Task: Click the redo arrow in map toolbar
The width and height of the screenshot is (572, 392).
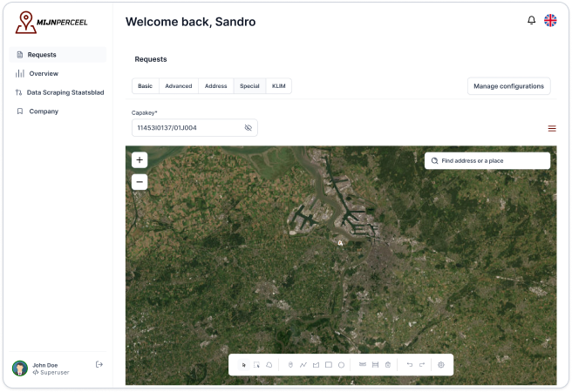Action: 422,365
